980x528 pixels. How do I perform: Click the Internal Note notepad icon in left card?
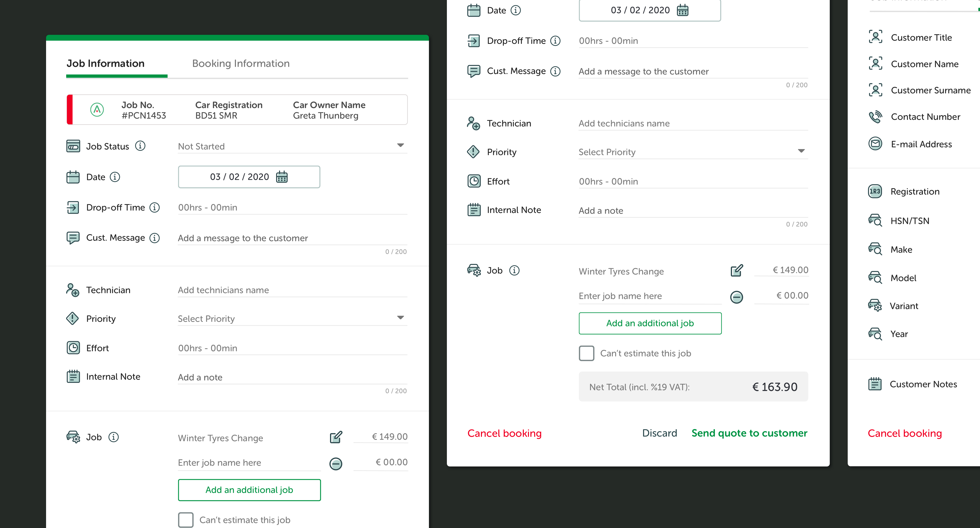coord(73,376)
